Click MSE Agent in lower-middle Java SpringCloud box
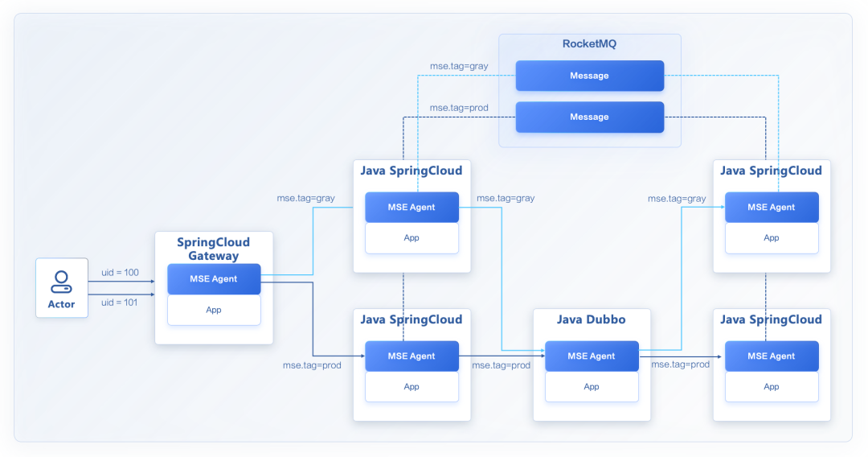This screenshot has height=457, width=868. (x=411, y=356)
